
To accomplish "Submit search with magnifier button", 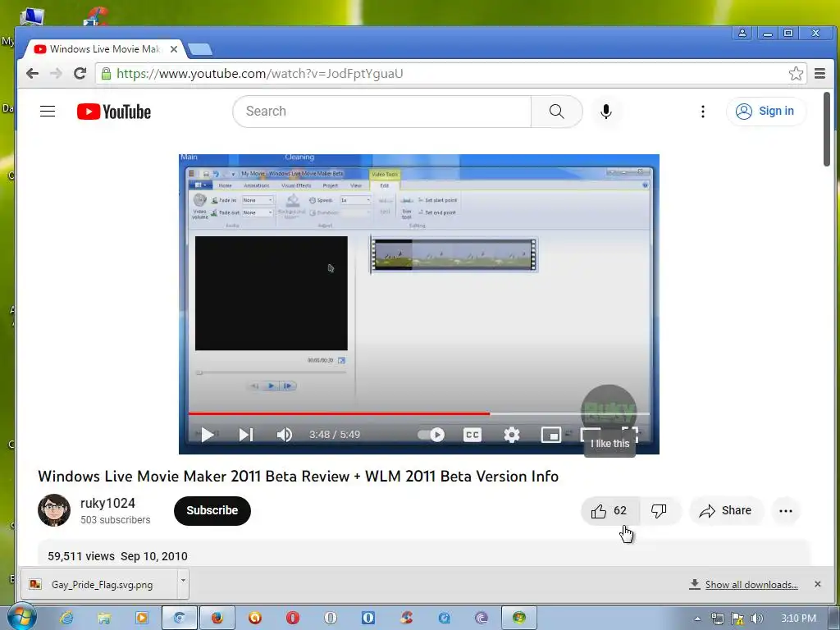I will 557,112.
